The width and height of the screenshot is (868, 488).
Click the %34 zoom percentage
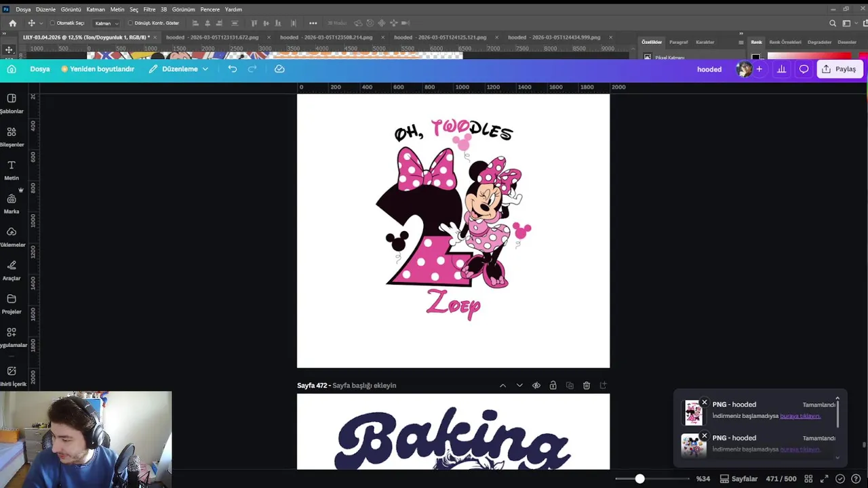point(703,479)
